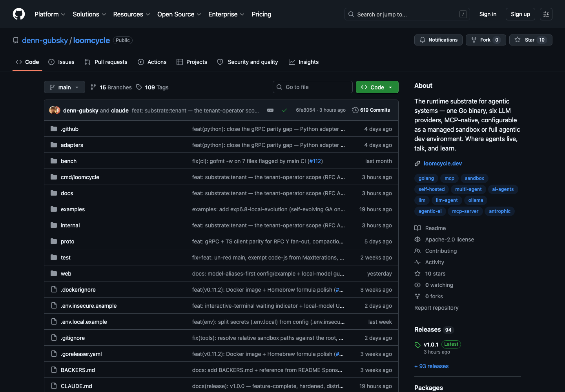565x392 pixels.
Task: Click the repository icon beside denn-gubsky
Action: (x=16, y=40)
